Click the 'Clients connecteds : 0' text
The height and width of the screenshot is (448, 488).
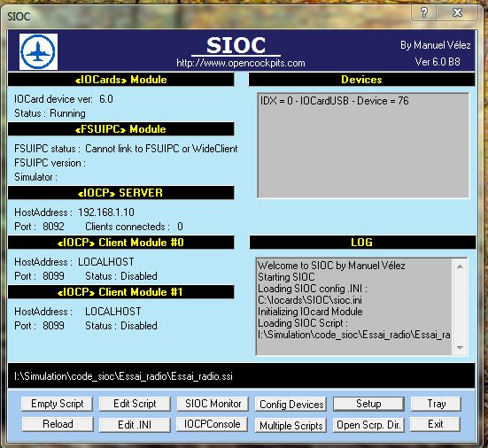[x=134, y=227]
